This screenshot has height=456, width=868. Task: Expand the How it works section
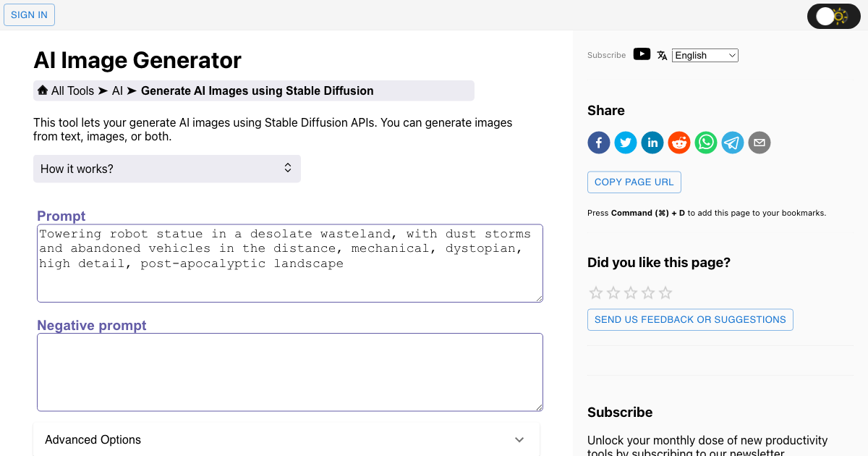tap(166, 168)
